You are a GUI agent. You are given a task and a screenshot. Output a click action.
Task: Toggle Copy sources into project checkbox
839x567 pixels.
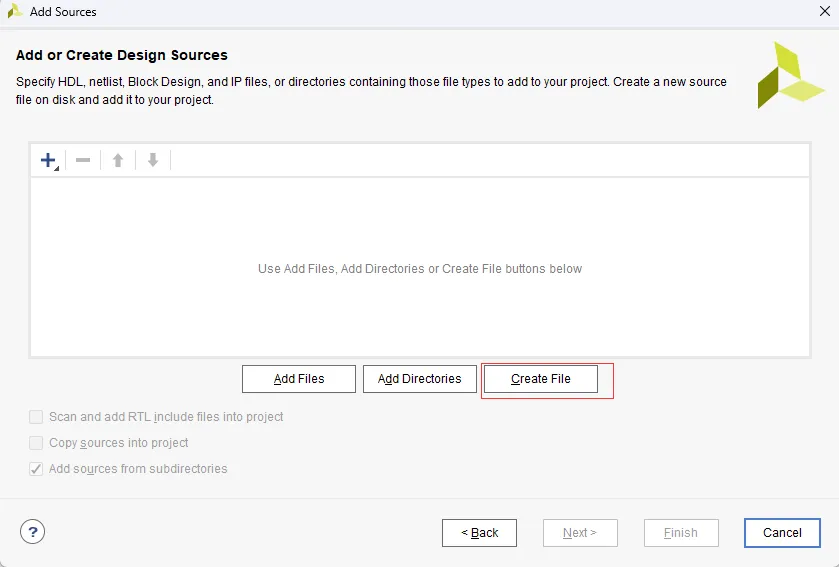tap(36, 443)
